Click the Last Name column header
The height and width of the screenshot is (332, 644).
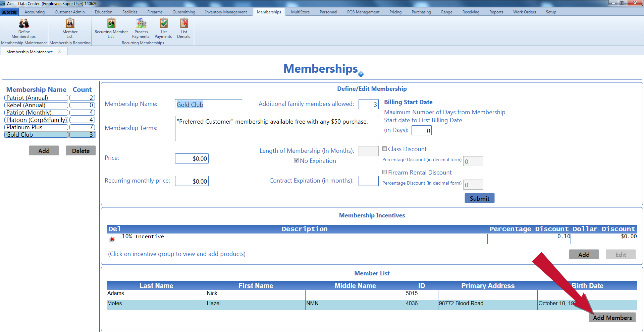click(156, 286)
